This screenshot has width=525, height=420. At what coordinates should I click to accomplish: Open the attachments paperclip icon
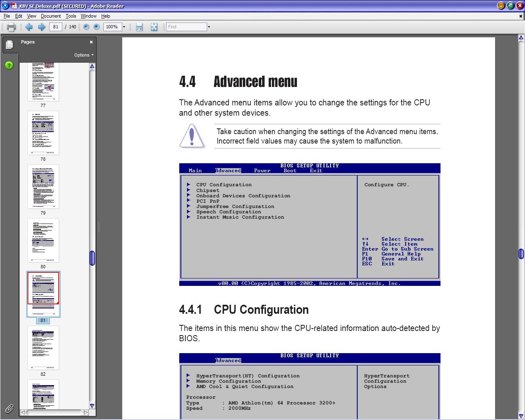(x=9, y=408)
